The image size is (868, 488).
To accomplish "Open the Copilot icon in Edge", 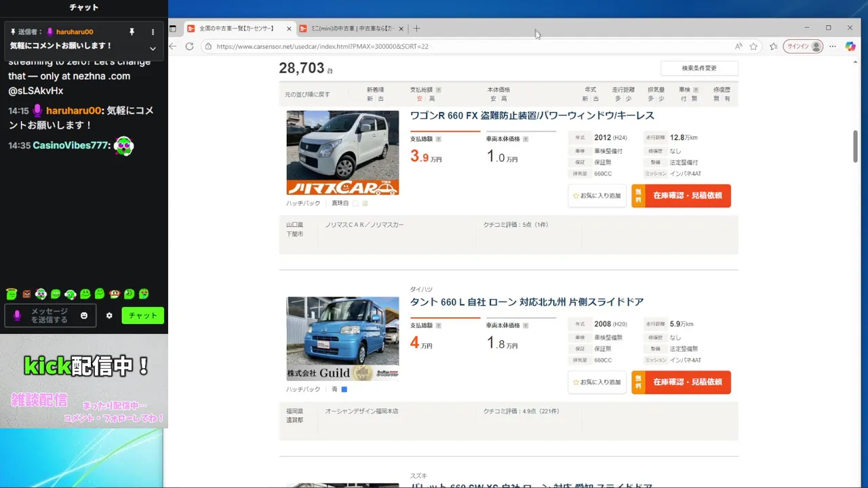I will point(850,46).
